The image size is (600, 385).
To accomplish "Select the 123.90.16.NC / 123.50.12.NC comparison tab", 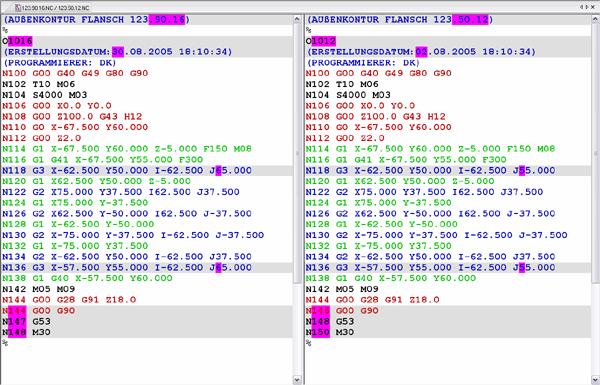I will pos(52,8).
